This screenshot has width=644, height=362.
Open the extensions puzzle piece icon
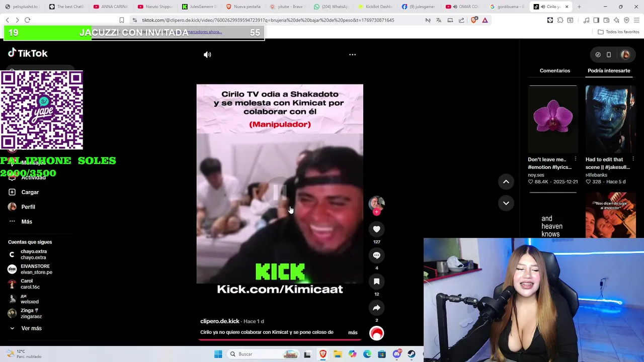coord(560,20)
